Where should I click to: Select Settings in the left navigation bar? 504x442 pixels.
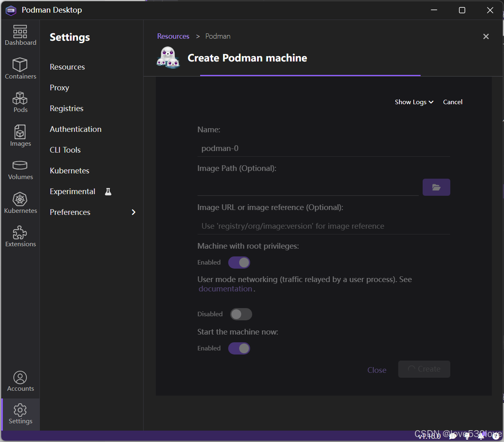(20, 414)
